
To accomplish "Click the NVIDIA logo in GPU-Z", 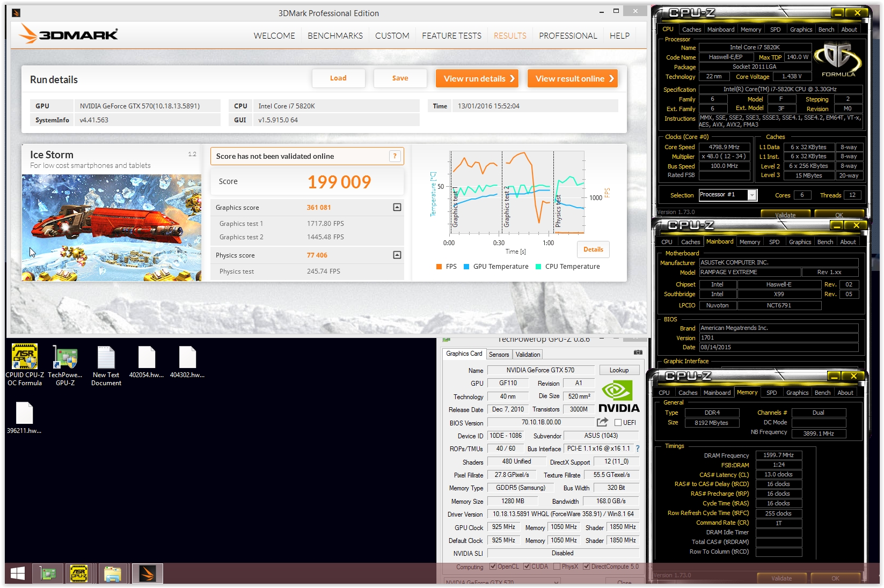I will 618,396.
